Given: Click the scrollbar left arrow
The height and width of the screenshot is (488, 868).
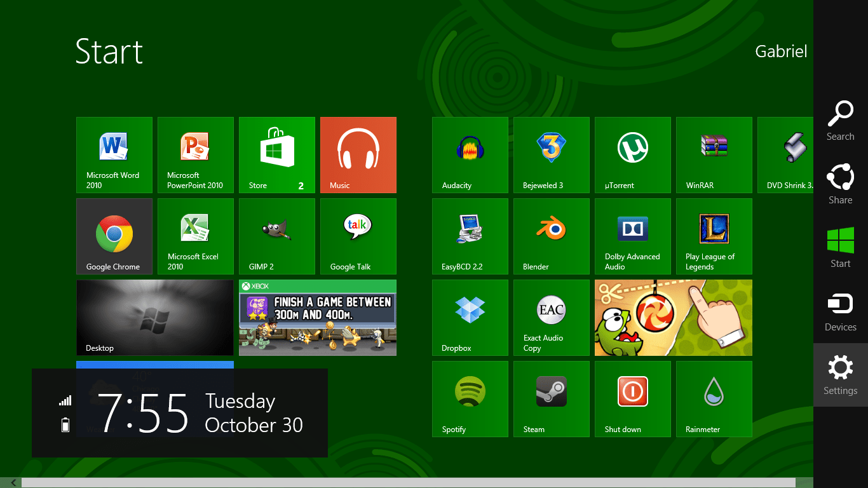Looking at the screenshot, I should [x=14, y=483].
